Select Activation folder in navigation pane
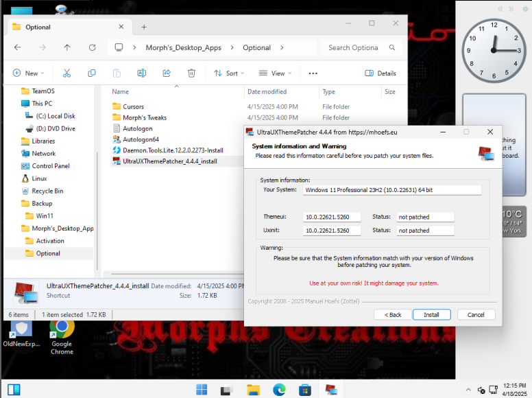Image resolution: width=532 pixels, height=398 pixels. tap(50, 241)
